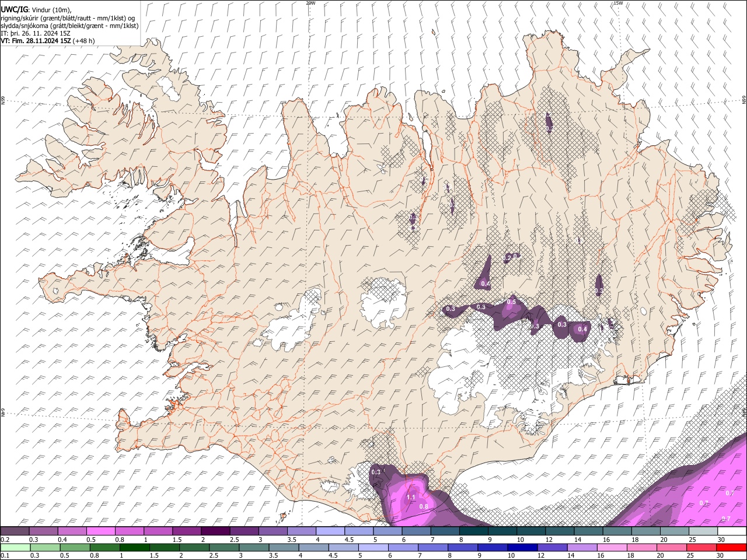Click the 'slydda/snjókoma' legend description line
747x560 pixels.
click(x=70, y=26)
